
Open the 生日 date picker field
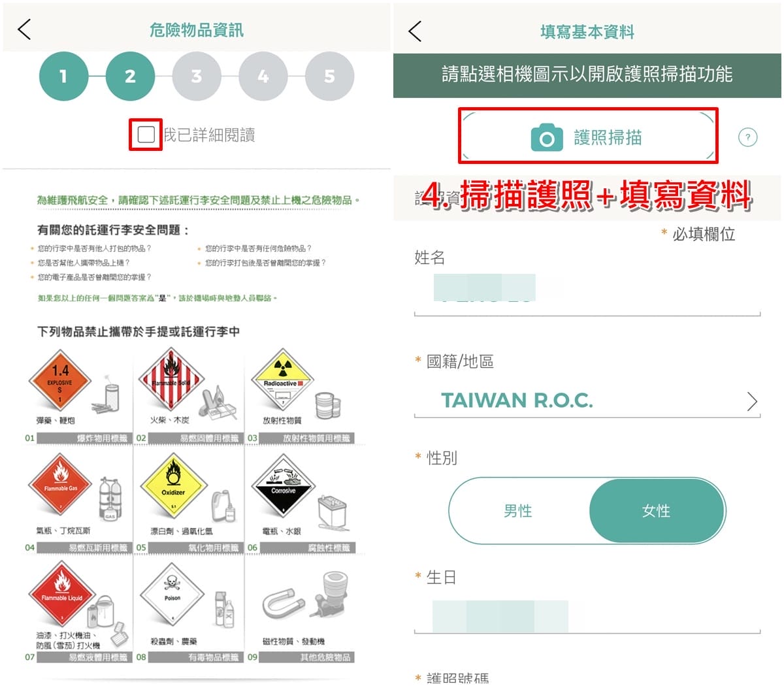587,616
